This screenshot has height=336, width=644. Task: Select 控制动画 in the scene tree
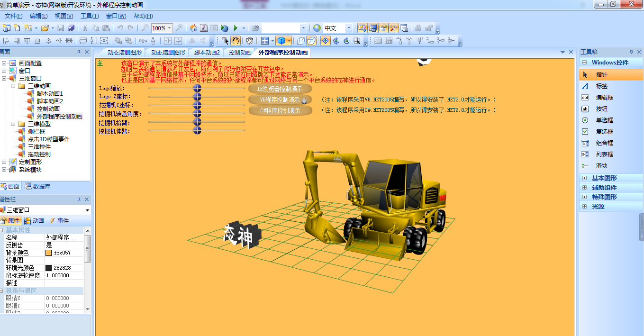[48, 109]
